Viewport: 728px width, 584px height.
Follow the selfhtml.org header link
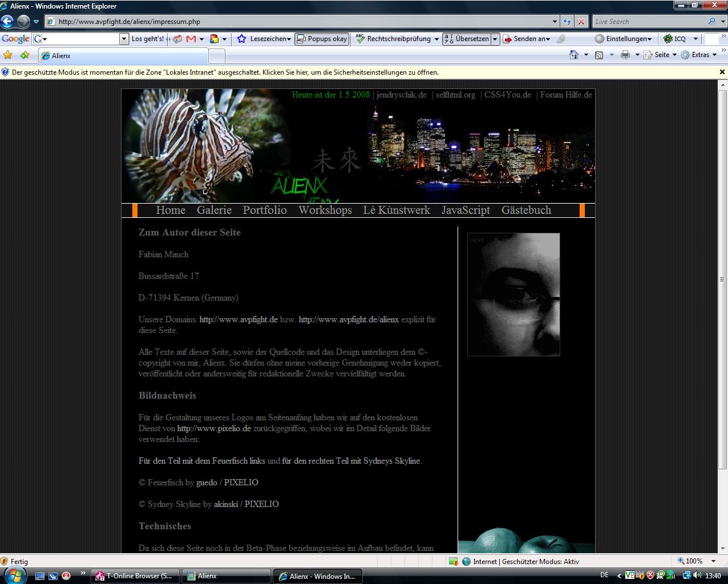455,95
